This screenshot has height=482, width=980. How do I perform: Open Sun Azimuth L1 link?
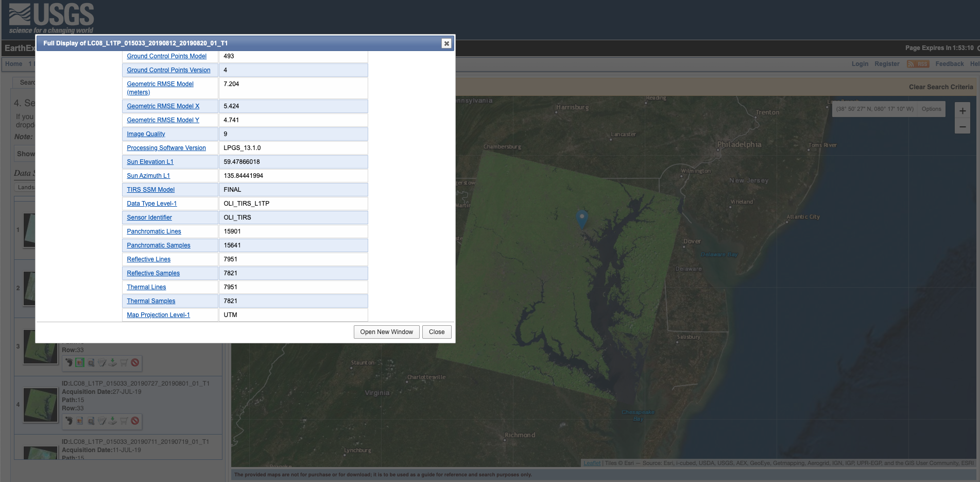coord(148,176)
